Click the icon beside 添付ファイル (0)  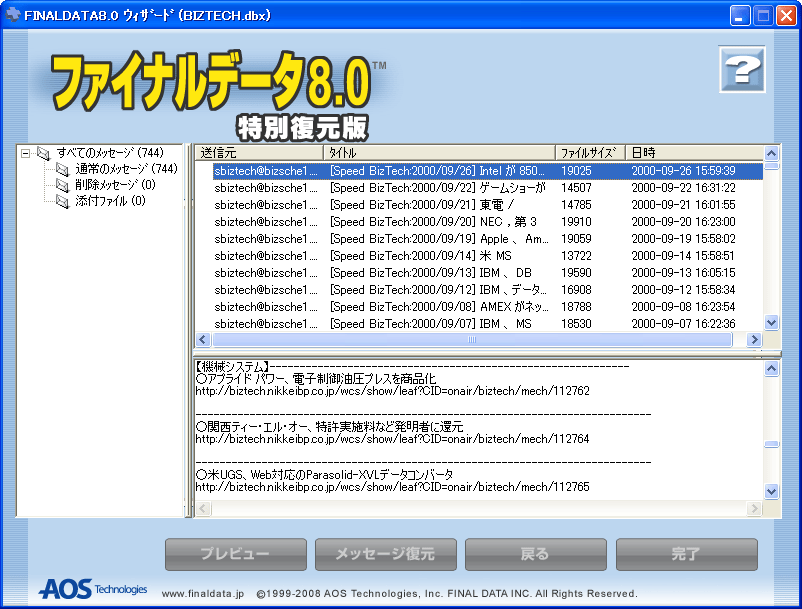click(x=62, y=201)
